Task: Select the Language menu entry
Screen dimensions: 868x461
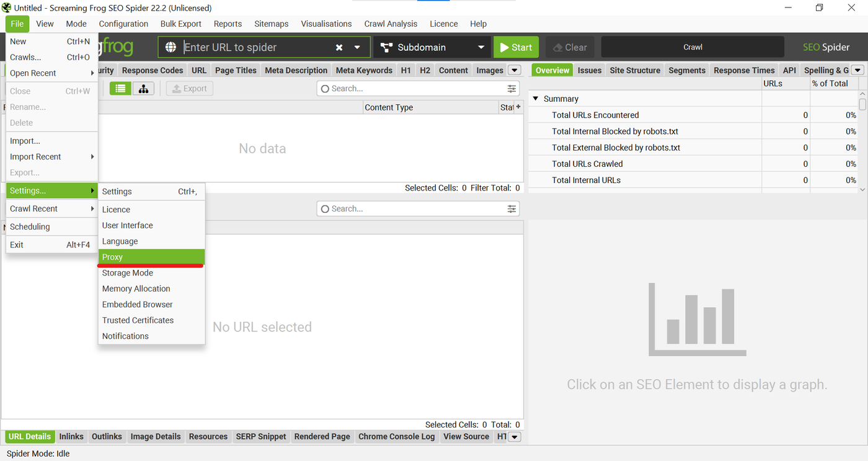Action: point(151,241)
